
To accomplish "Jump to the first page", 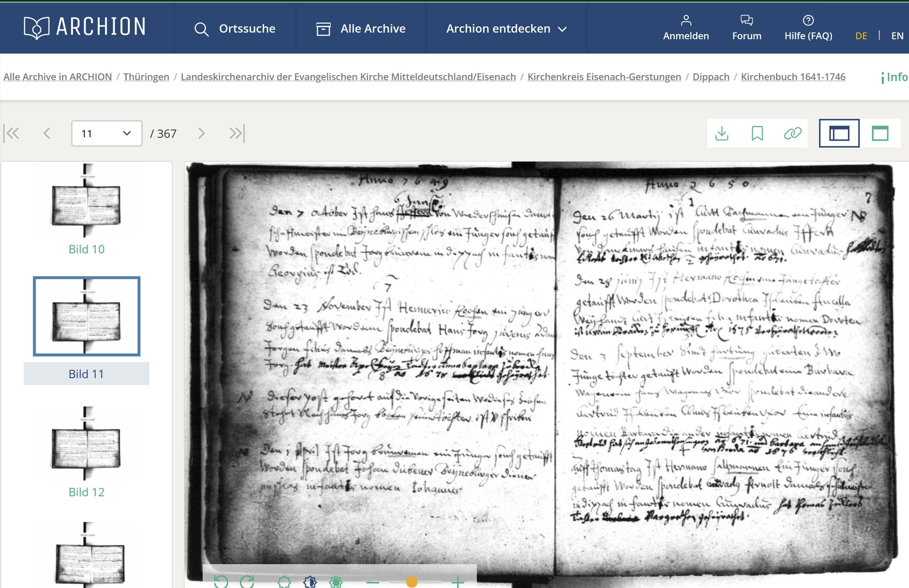I will pyautogui.click(x=12, y=134).
